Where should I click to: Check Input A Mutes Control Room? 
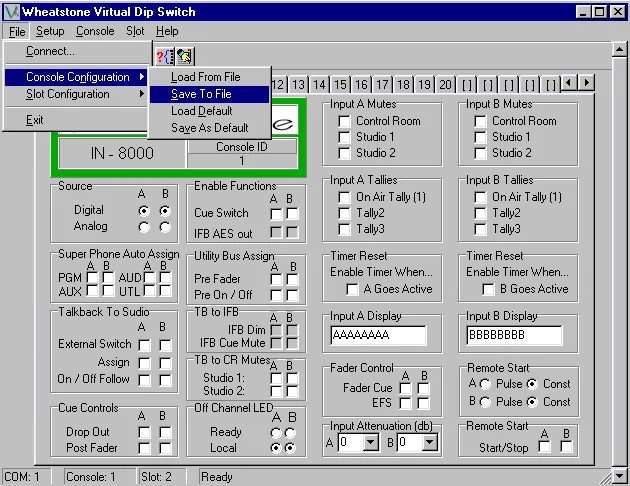pos(344,121)
